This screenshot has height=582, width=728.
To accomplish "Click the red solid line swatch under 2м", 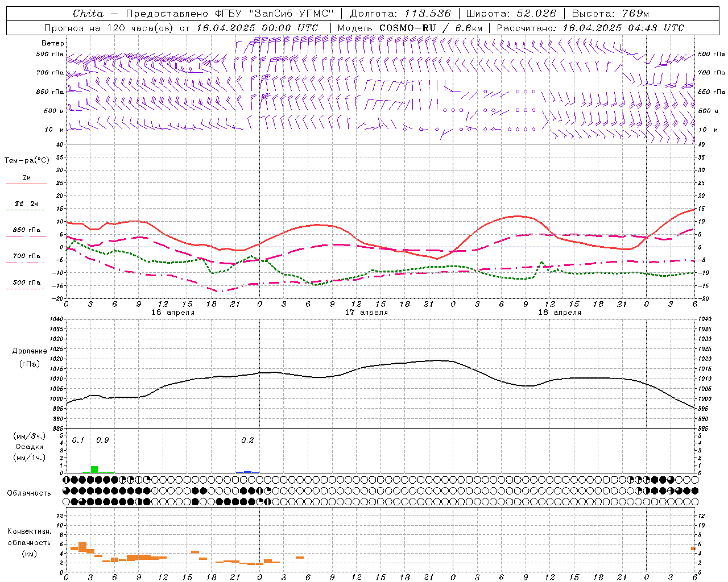I will 26,184.
